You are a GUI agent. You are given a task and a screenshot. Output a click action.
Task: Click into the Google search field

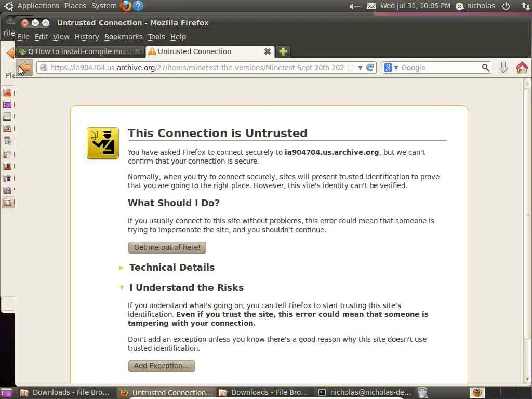(x=440, y=68)
